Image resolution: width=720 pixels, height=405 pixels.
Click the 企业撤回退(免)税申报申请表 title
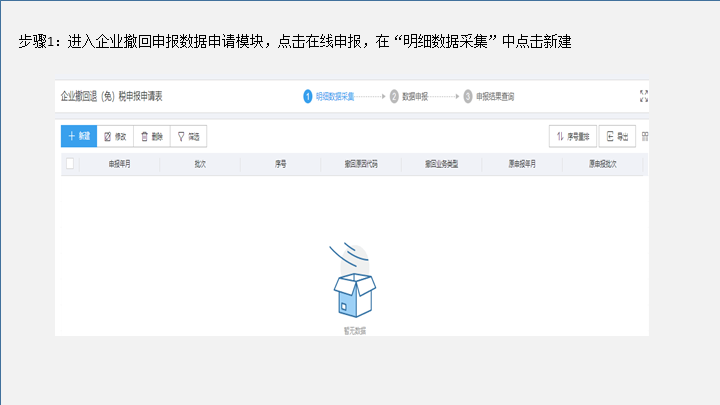112,96
